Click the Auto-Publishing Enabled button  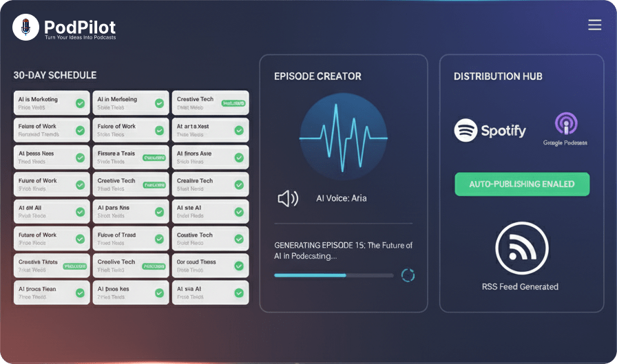(x=521, y=184)
